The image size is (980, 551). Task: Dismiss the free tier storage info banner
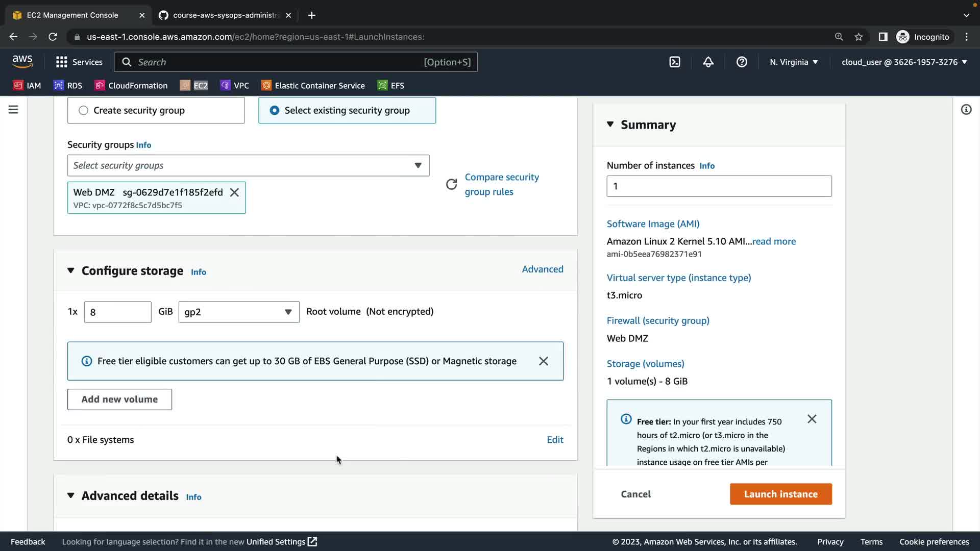coord(544,361)
